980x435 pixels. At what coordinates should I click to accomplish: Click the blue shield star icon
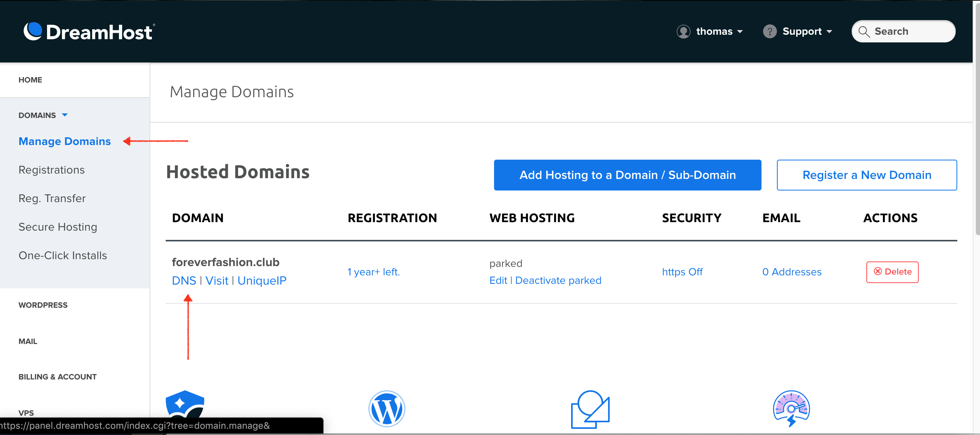[185, 404]
